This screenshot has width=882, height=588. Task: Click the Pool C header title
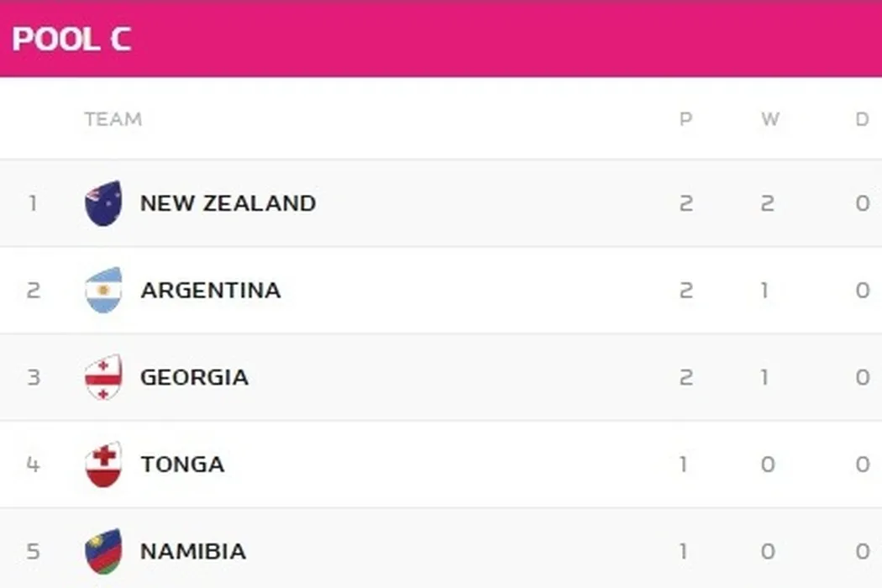(x=71, y=39)
